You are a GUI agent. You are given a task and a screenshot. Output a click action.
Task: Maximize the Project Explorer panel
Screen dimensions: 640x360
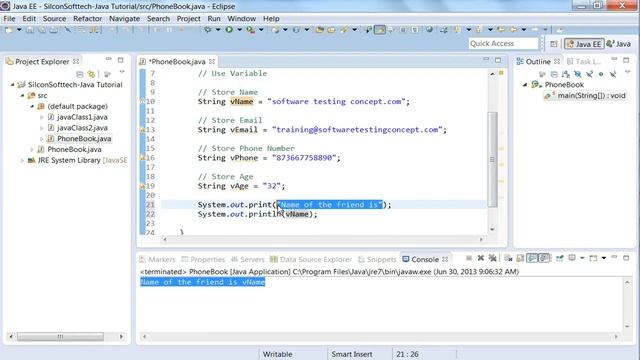(120, 60)
